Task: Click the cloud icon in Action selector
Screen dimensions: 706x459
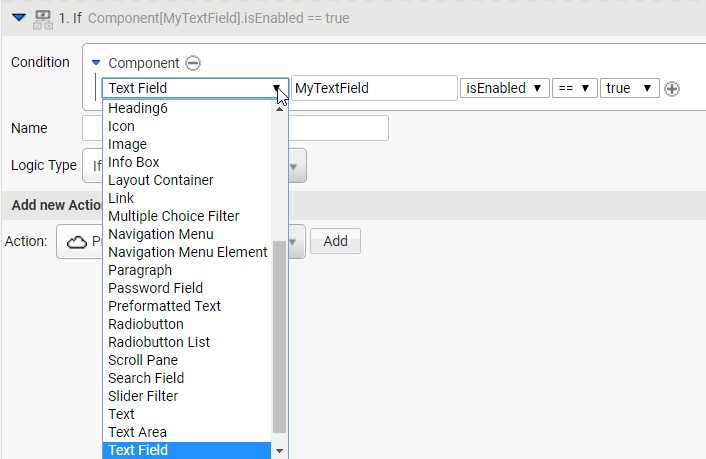Action: pos(76,241)
